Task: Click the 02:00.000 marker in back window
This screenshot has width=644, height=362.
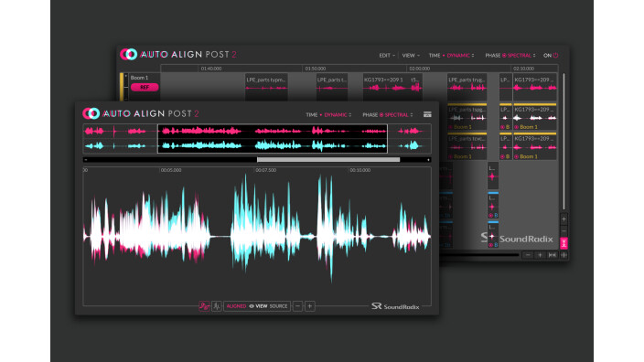Action: point(419,69)
